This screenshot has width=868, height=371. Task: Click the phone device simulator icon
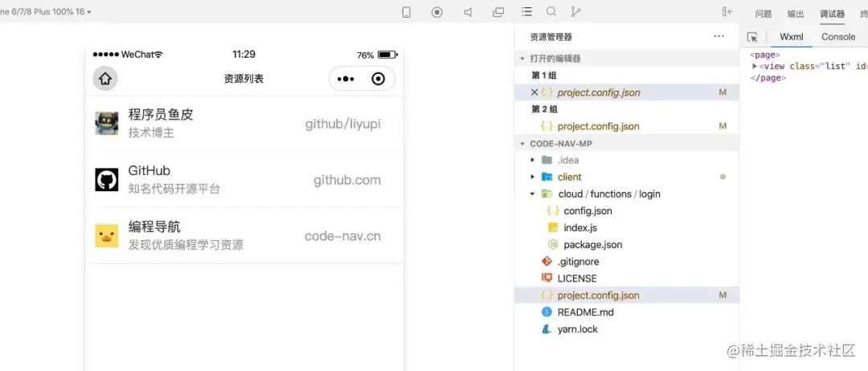point(407,12)
